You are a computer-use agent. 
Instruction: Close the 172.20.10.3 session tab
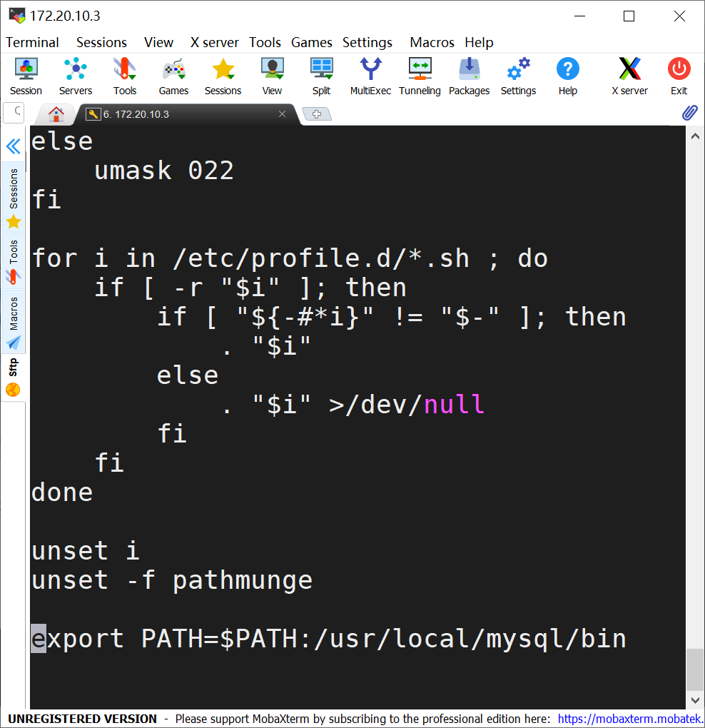click(x=282, y=114)
